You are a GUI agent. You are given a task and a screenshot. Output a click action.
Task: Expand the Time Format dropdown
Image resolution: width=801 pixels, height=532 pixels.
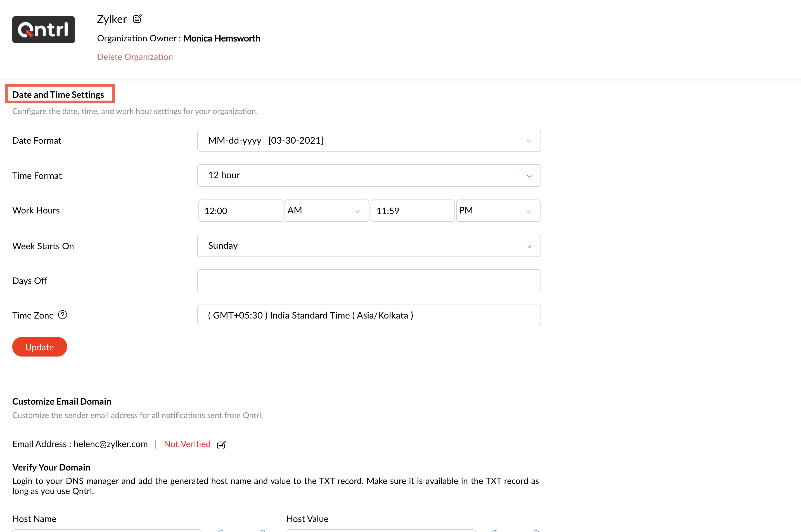(x=369, y=175)
